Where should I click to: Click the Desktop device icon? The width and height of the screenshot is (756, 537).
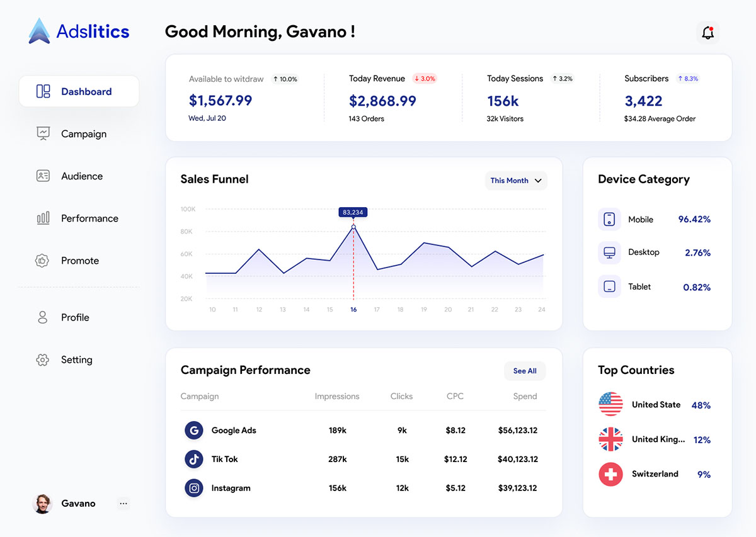pyautogui.click(x=609, y=252)
